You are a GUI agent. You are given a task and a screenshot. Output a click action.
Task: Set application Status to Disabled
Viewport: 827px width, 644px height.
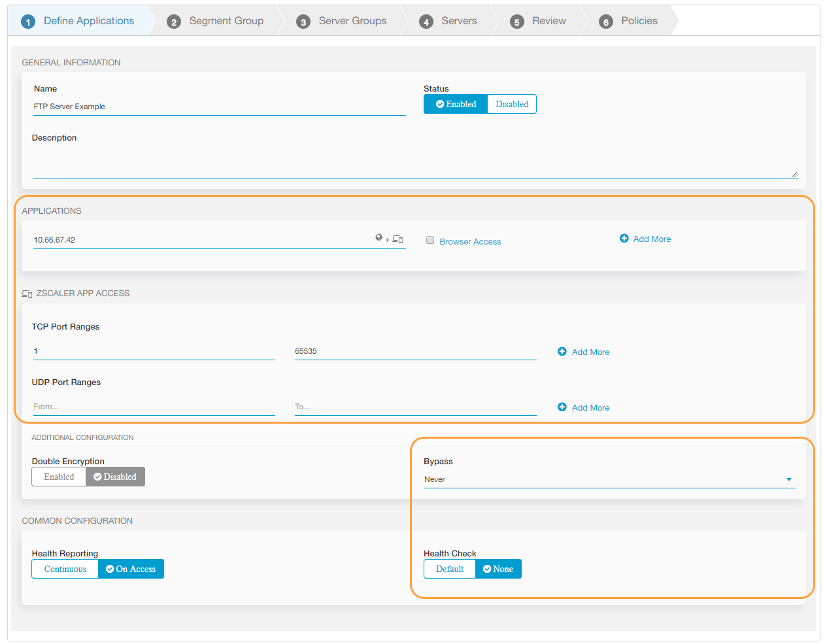pos(512,103)
